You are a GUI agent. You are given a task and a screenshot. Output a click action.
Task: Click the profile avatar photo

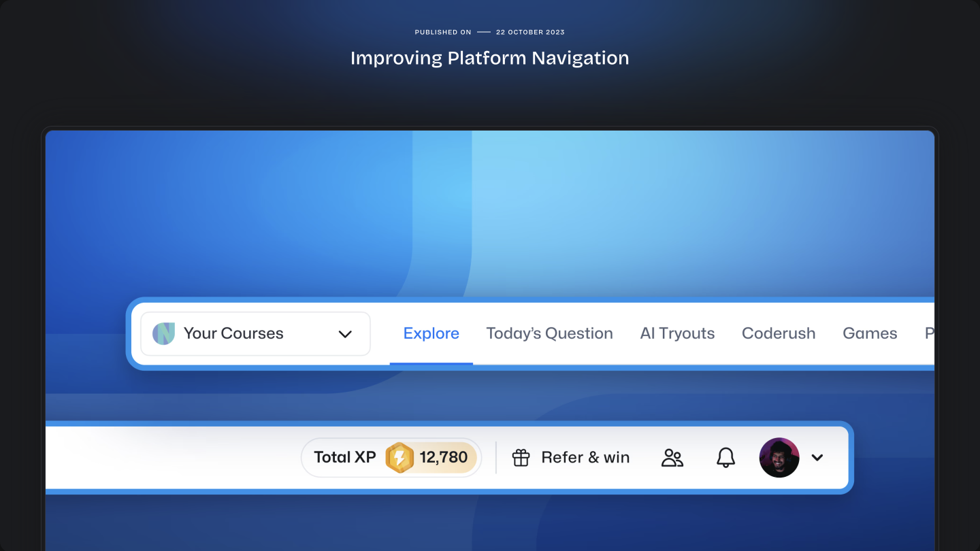779,457
